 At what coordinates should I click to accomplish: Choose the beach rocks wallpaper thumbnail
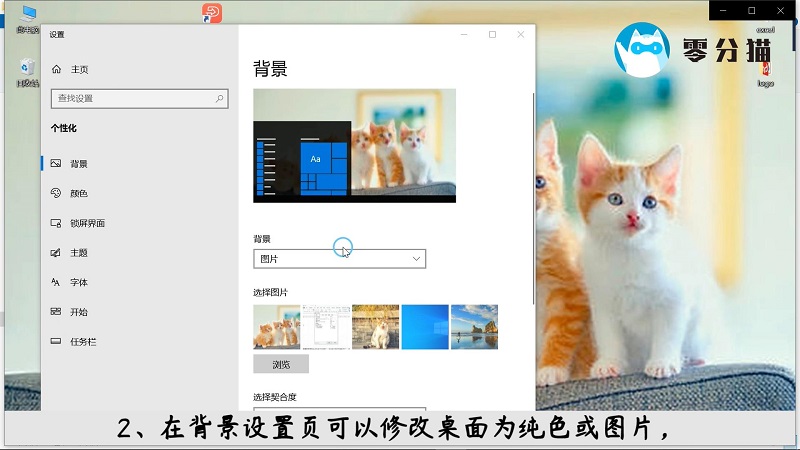pyautogui.click(x=474, y=327)
